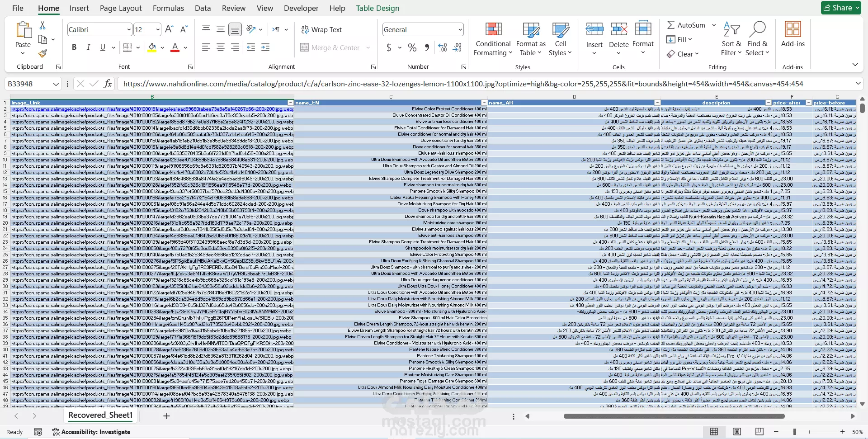
Task: Click the Delete cells icon
Action: [x=618, y=30]
